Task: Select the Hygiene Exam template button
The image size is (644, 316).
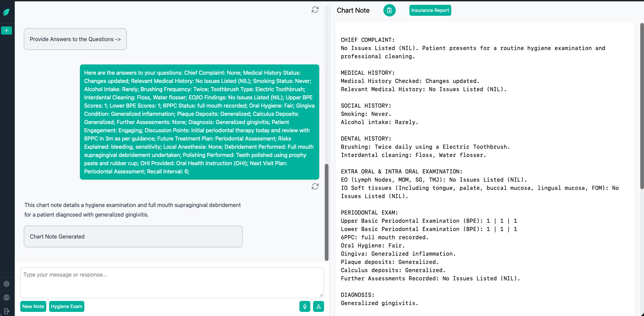Action: click(67, 306)
